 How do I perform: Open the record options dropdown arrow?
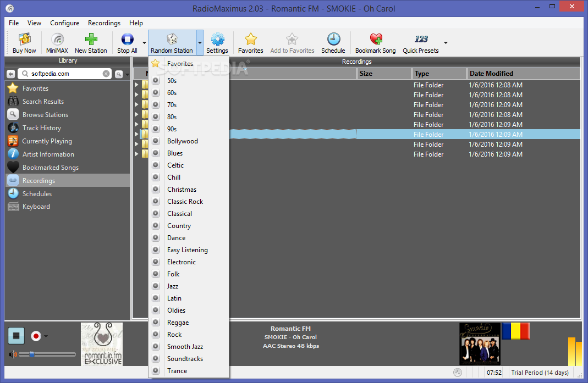pyautogui.click(x=46, y=336)
